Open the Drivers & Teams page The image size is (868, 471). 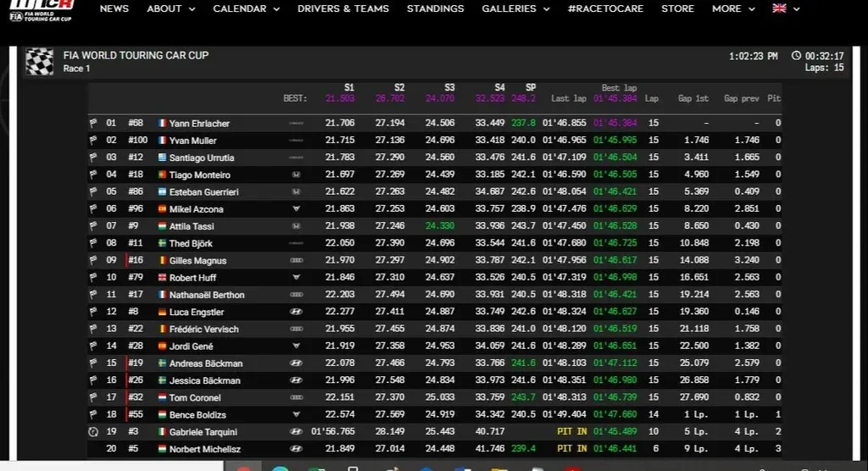343,8
